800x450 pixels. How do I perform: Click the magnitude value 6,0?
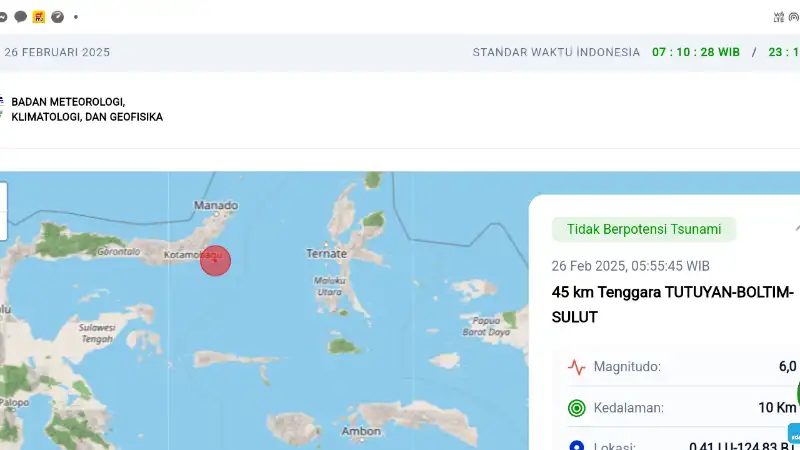point(787,366)
